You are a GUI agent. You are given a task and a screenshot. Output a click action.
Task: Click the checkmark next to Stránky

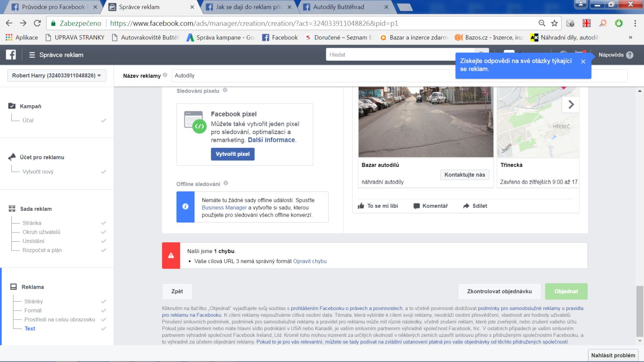[x=104, y=301]
